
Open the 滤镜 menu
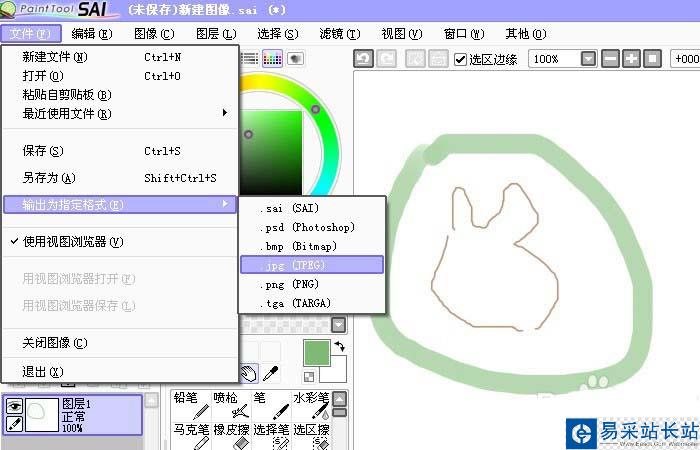(340, 34)
